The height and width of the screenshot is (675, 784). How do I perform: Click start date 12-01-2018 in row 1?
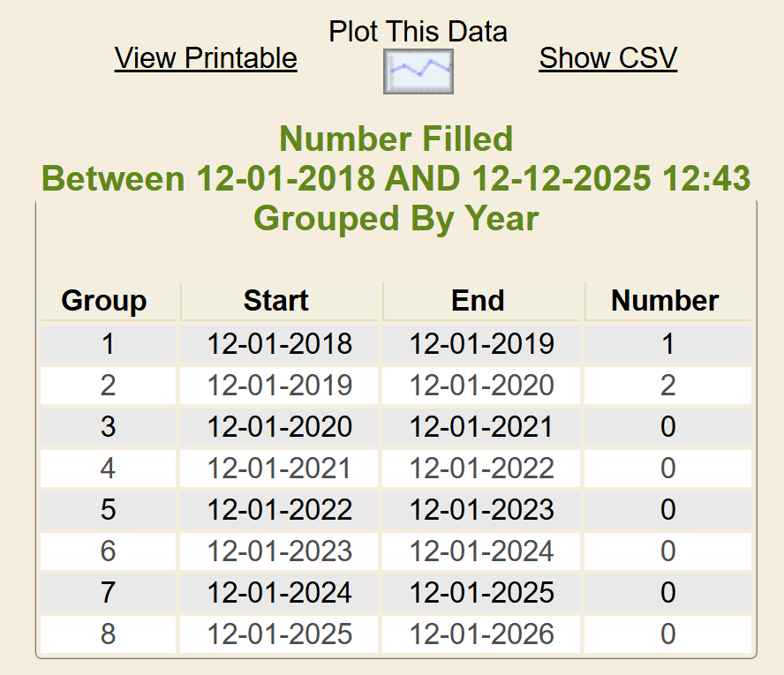point(279,343)
